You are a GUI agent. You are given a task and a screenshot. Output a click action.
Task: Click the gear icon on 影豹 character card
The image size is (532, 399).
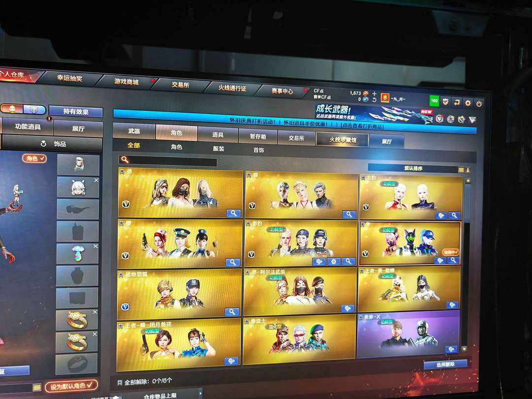[333, 261]
